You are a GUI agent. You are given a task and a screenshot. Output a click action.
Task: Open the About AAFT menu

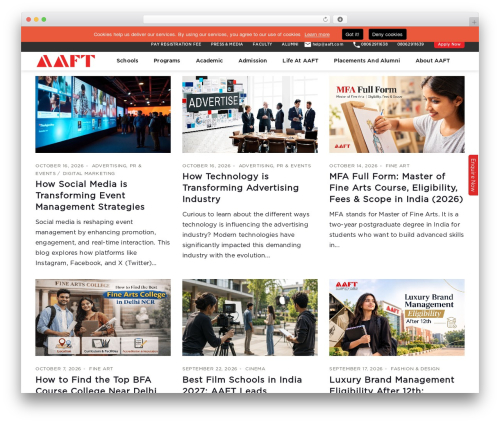[x=433, y=61]
